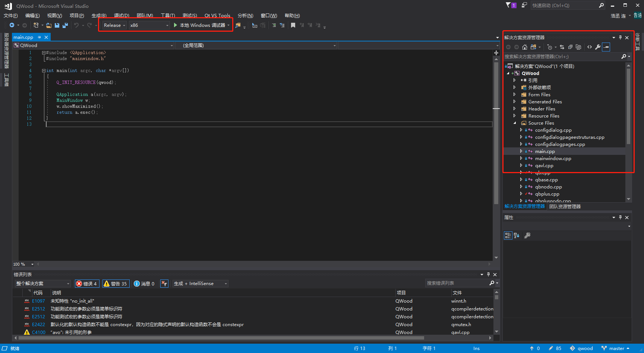Start the Local Windows Debugger
The image size is (644, 353).
tap(202, 25)
